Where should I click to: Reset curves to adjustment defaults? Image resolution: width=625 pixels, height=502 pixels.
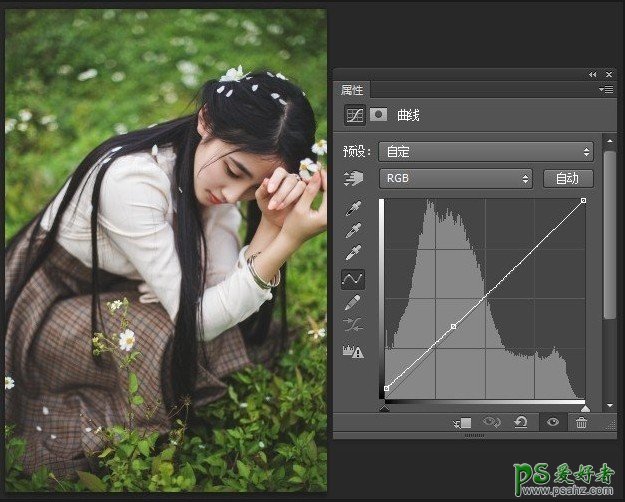tap(521, 423)
